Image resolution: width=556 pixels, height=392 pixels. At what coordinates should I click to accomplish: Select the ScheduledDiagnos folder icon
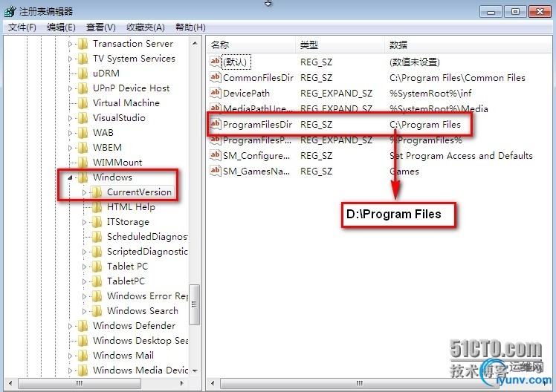tap(97, 237)
